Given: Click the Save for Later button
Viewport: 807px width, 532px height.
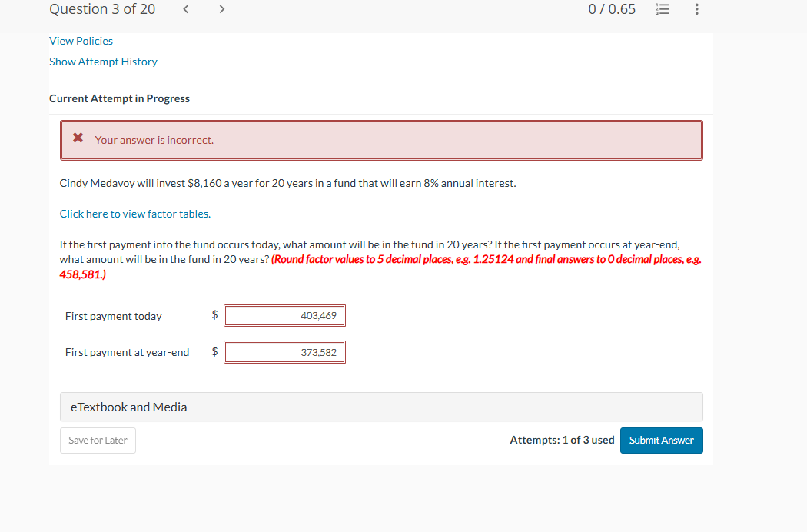Looking at the screenshot, I should point(98,440).
